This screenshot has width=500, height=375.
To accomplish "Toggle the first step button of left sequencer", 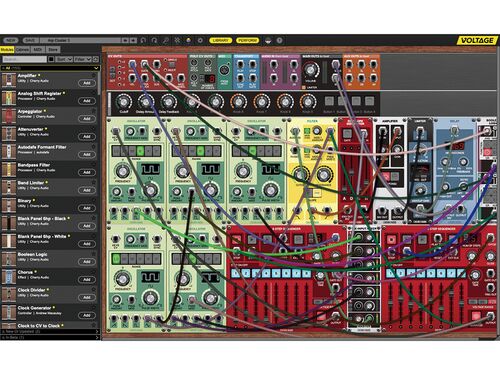I will tap(235, 274).
